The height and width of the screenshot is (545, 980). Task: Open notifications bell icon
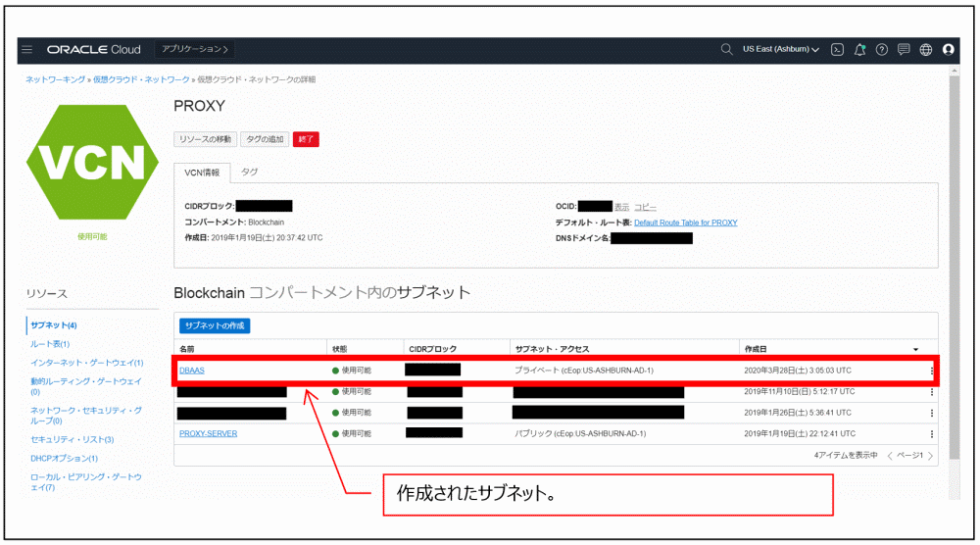click(860, 49)
